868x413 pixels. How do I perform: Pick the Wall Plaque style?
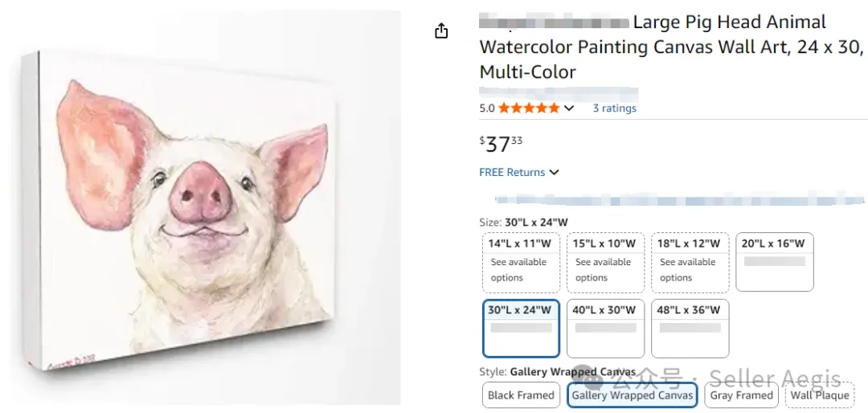[x=820, y=395]
